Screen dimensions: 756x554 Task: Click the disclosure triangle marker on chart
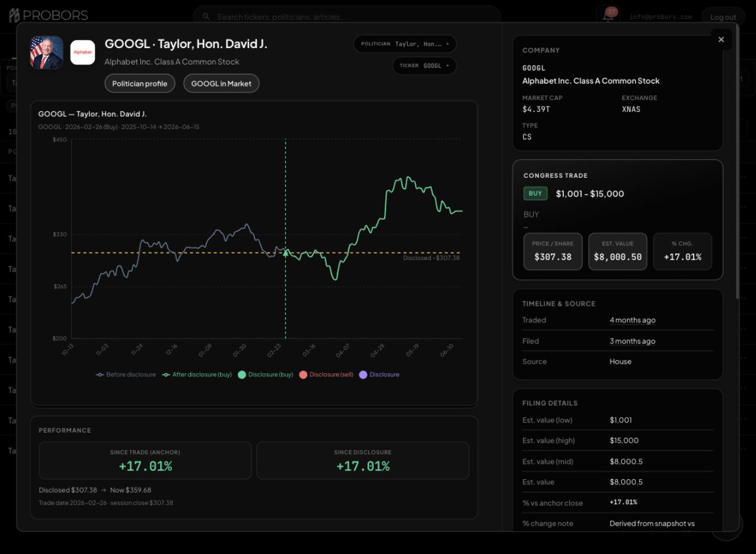286,253
